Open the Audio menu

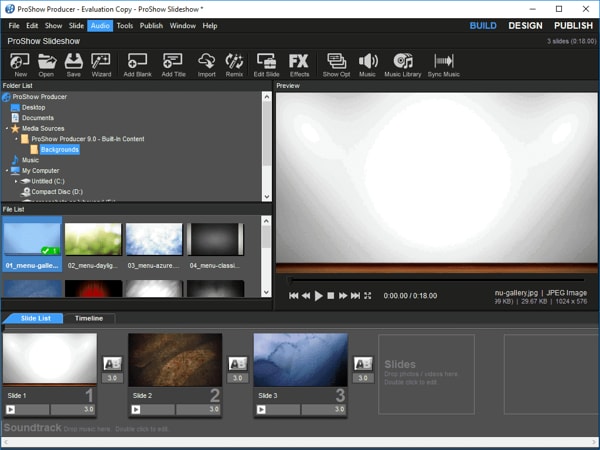(x=100, y=26)
